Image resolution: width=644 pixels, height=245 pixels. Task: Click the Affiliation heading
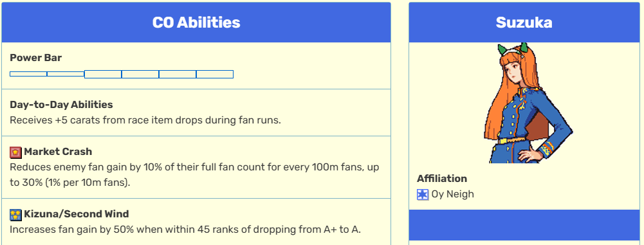click(x=442, y=179)
